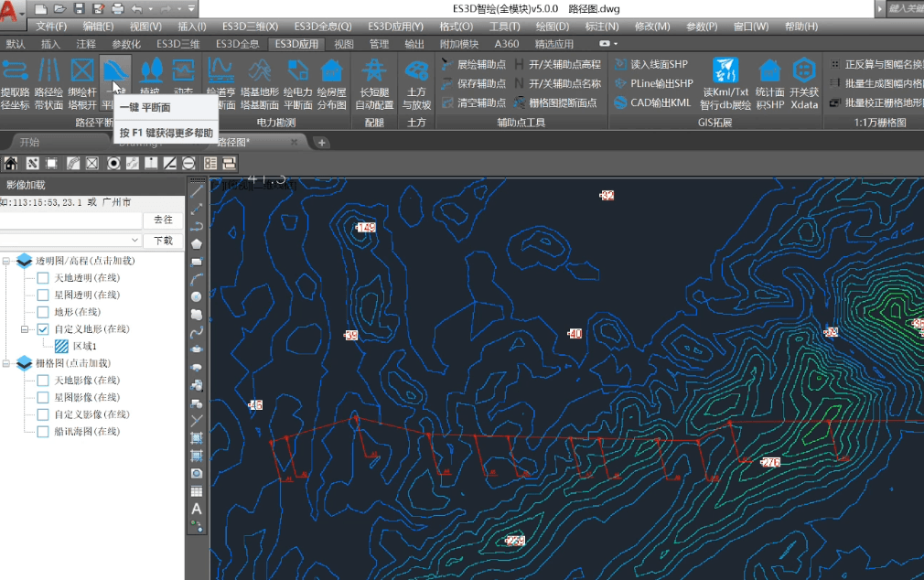Click the 塔基地形断面 tool icon

[x=260, y=71]
